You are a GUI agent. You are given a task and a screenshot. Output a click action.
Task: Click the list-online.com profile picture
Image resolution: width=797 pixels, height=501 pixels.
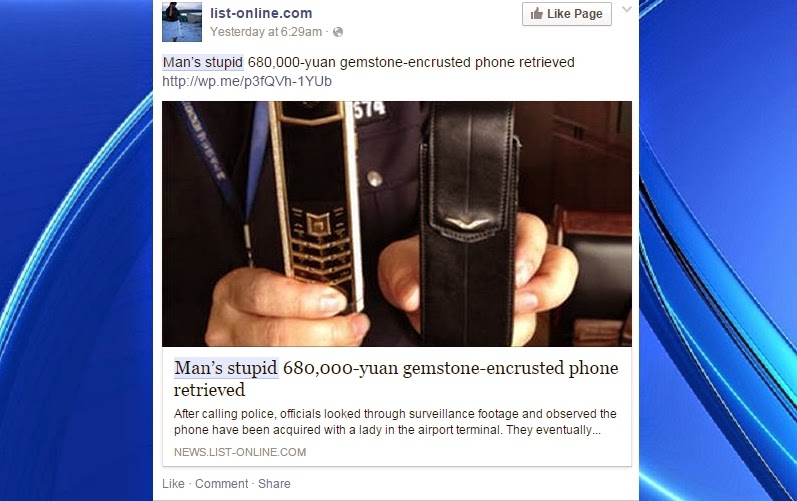[182, 21]
